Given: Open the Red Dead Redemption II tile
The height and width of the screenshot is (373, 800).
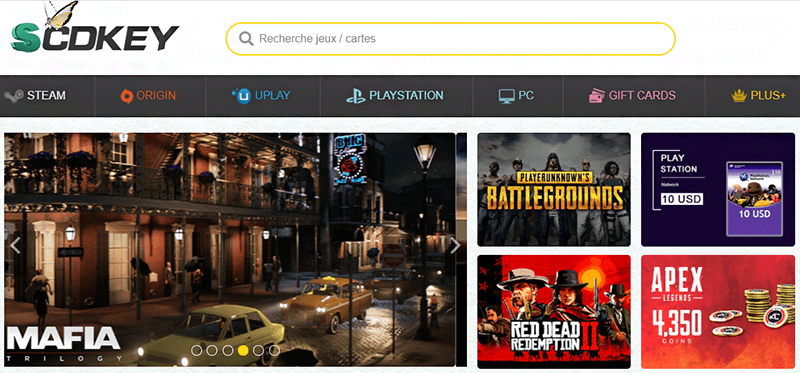Looking at the screenshot, I should click(554, 312).
